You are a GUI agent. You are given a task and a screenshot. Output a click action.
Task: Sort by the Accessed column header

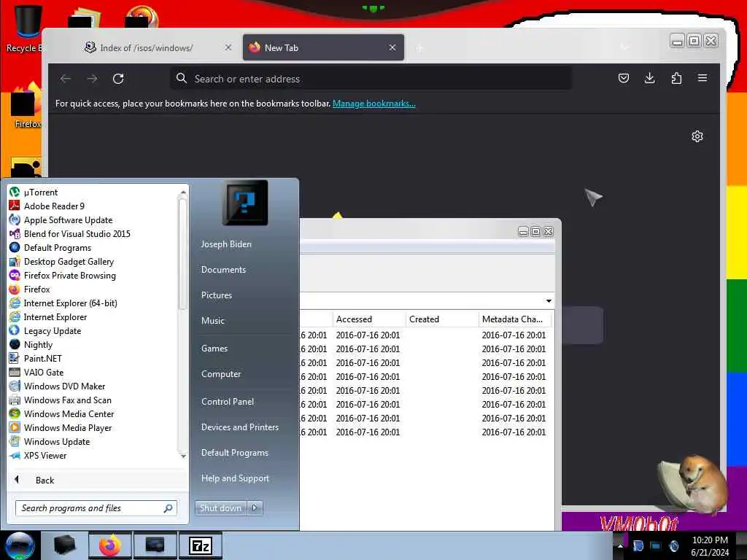[x=368, y=319]
